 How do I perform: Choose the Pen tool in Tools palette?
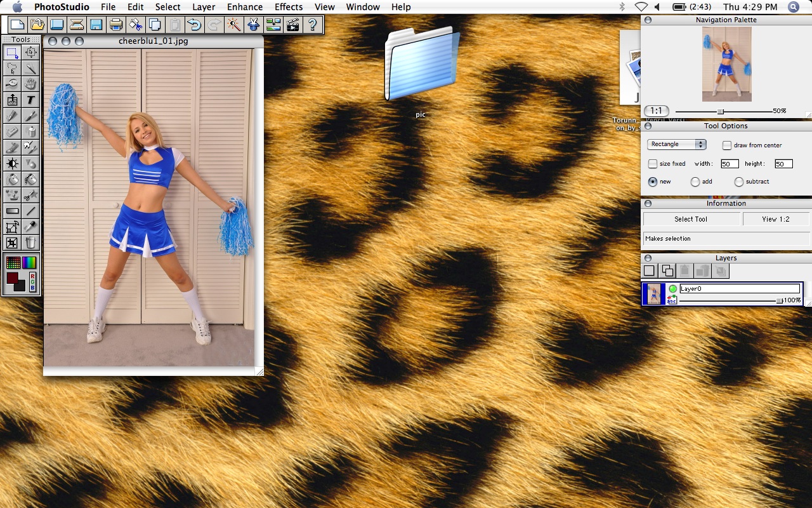point(12,115)
